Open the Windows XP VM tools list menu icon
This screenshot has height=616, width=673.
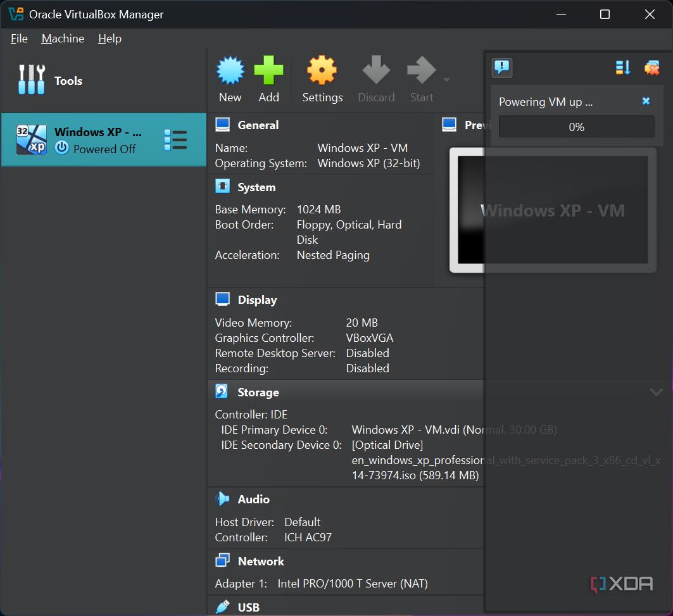coord(175,141)
